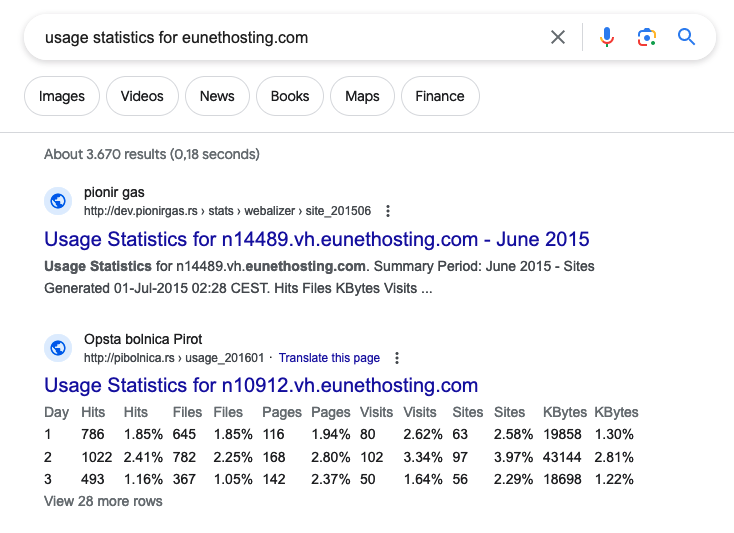Clear the search query with X icon
Image resolution: width=734 pixels, height=533 pixels.
pos(558,37)
